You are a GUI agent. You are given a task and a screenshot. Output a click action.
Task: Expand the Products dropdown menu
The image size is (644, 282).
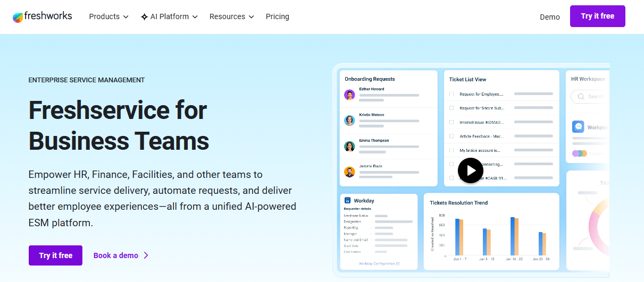(108, 16)
